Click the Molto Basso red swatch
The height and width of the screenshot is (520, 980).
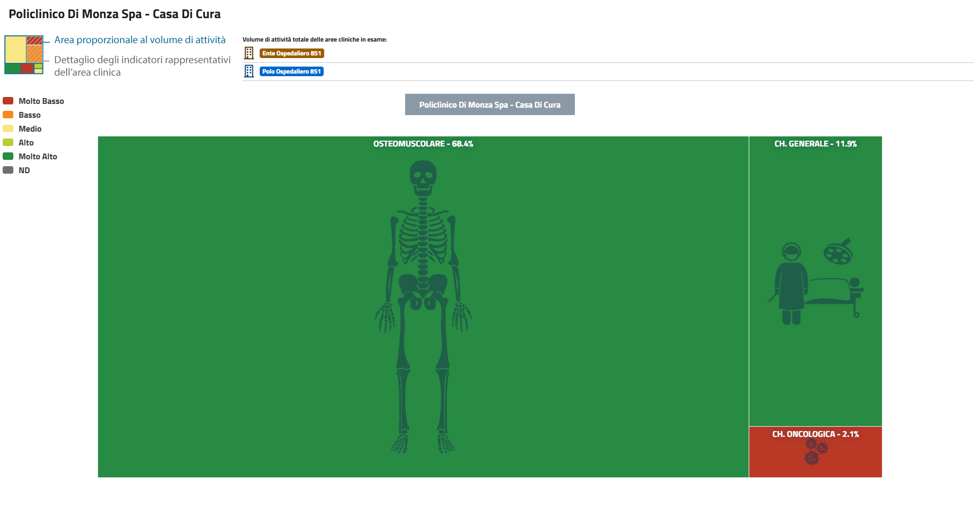click(8, 101)
